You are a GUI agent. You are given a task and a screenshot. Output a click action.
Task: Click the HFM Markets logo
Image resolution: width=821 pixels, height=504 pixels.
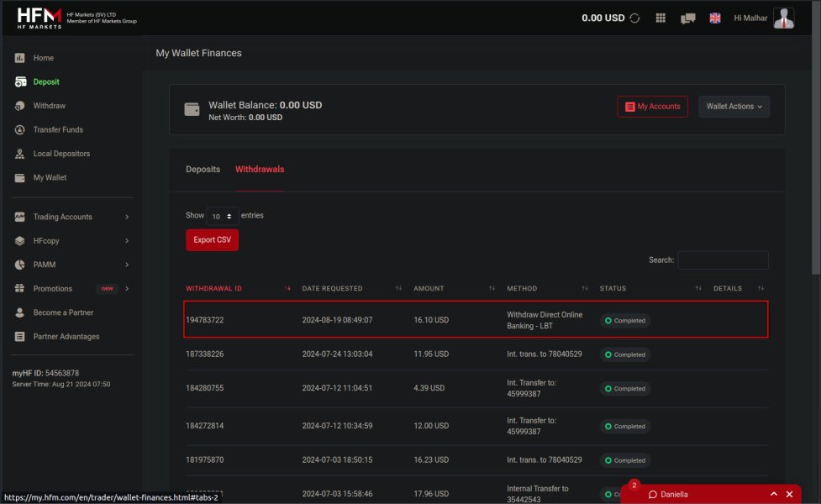click(39, 18)
